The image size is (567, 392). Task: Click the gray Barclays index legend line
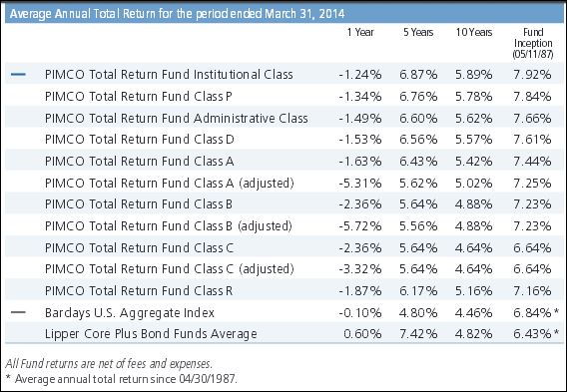coord(18,312)
